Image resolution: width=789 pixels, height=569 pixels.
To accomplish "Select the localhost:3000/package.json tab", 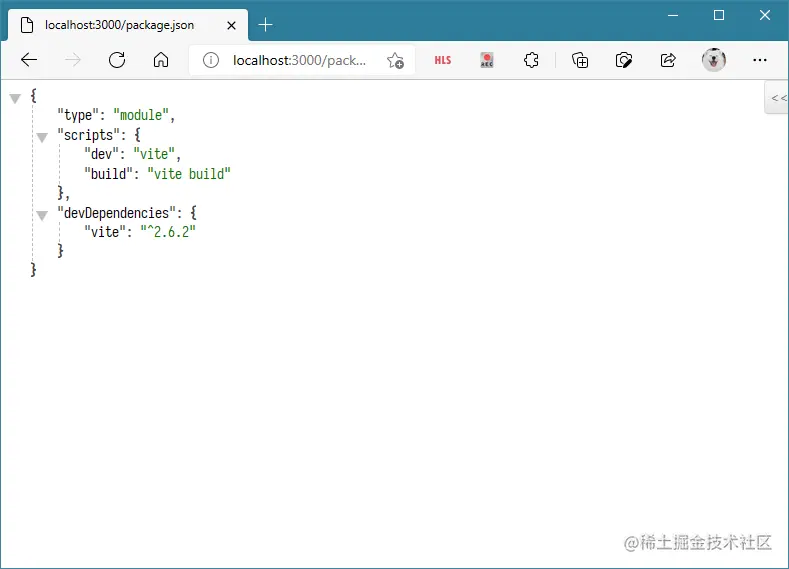I will [128, 25].
